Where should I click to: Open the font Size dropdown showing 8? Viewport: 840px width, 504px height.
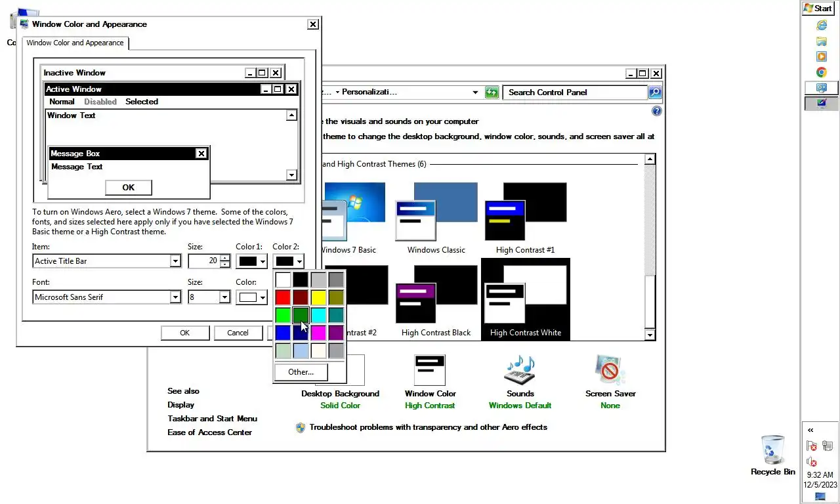pyautogui.click(x=209, y=297)
